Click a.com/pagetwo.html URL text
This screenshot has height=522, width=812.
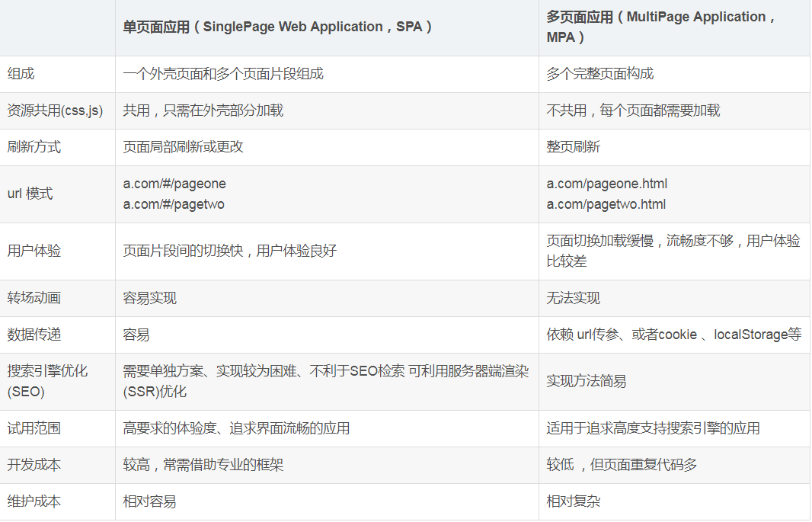(x=606, y=204)
